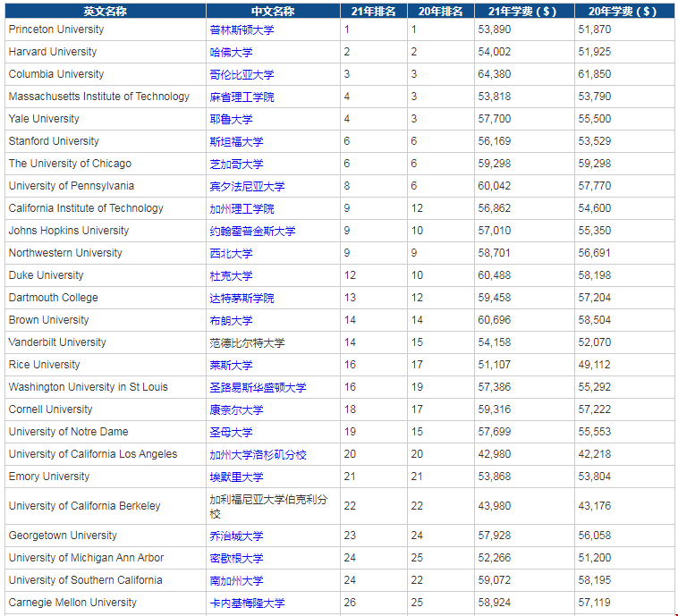This screenshot has height=616, width=678.
Task: Select the Duke University cell
Action: 106,275
